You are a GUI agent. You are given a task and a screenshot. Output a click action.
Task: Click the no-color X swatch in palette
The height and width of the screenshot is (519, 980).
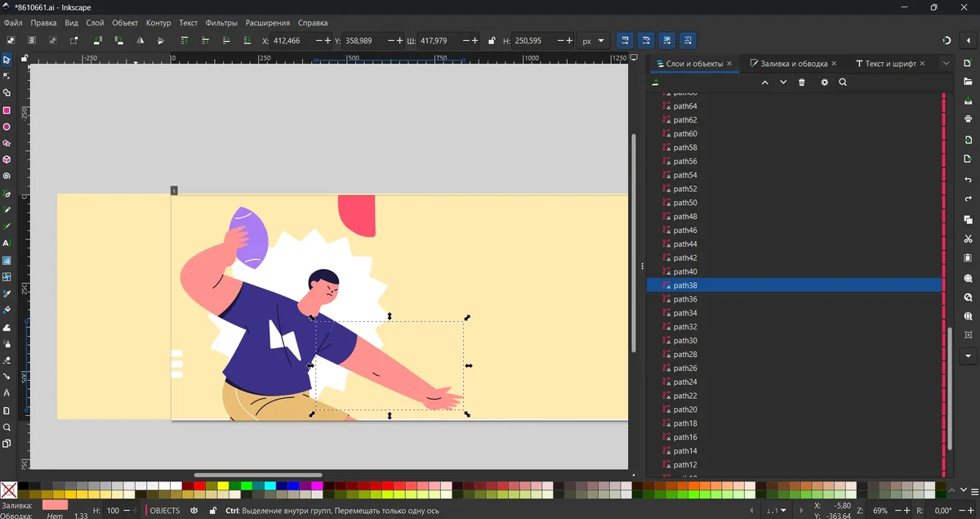click(8, 490)
